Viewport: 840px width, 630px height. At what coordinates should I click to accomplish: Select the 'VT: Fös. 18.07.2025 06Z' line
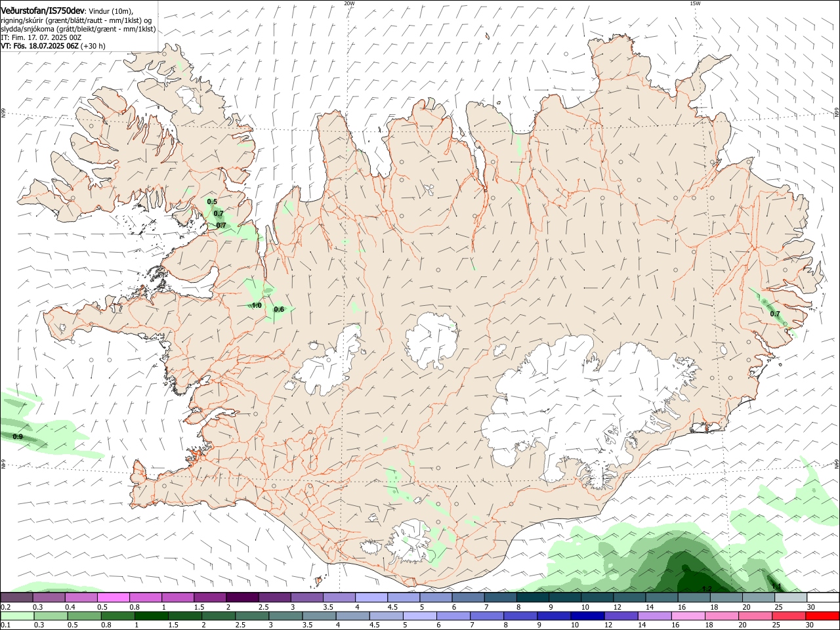(40, 47)
